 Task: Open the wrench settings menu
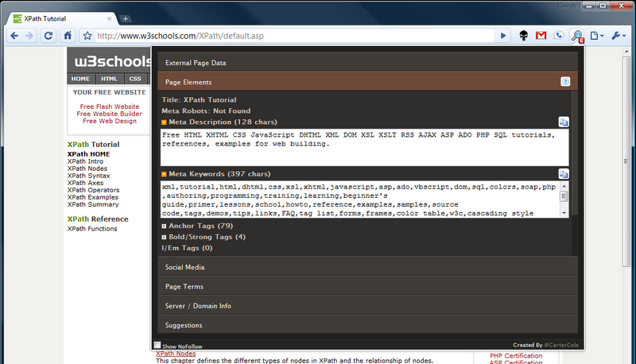[x=619, y=36]
